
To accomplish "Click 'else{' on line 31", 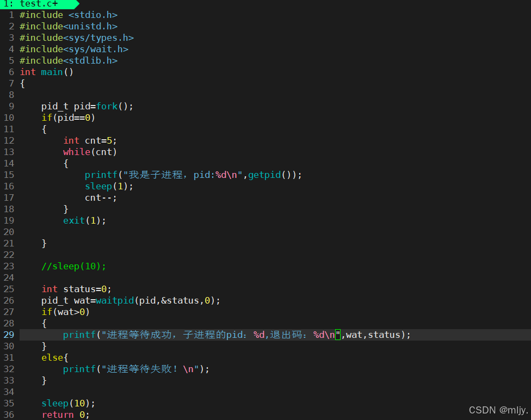I will [x=55, y=357].
